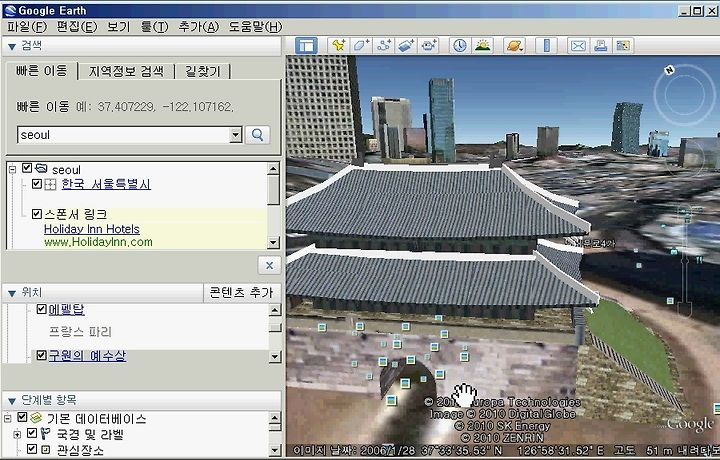This screenshot has height=460, width=720.
Task: Collapse the seoul results tree node
Action: [12, 169]
